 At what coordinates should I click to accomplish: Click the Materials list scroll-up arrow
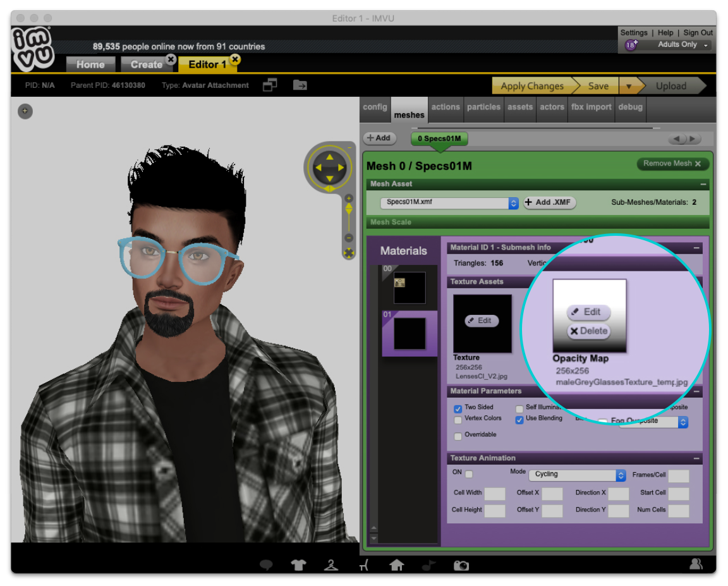[x=373, y=528]
